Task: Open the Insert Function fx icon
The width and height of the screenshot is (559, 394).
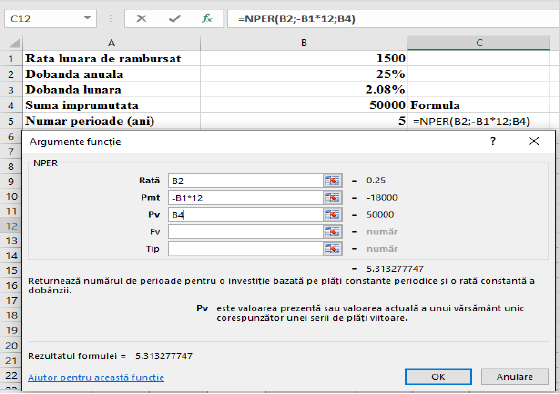Action: [x=207, y=19]
